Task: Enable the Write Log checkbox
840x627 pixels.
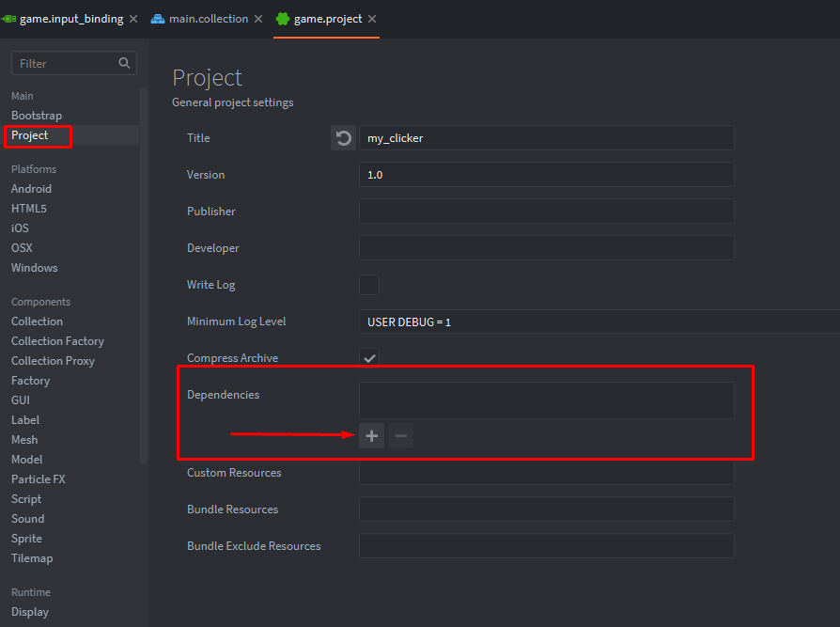Action: (x=369, y=285)
